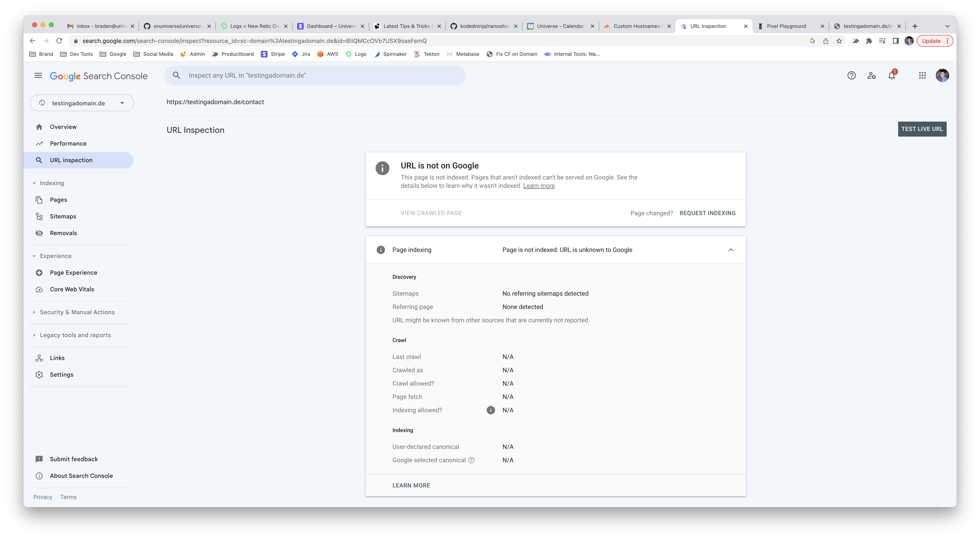Open Search Console Settings
Image resolution: width=980 pixels, height=538 pixels.
tap(78, 375)
